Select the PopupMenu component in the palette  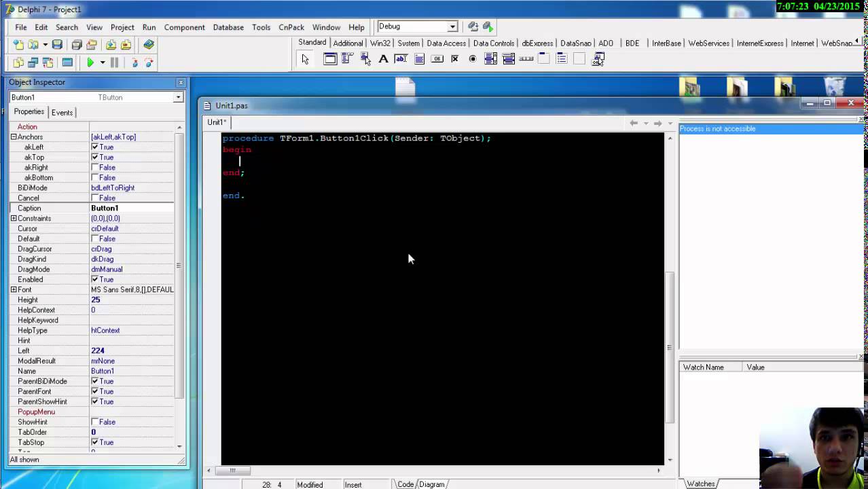pyautogui.click(x=365, y=59)
